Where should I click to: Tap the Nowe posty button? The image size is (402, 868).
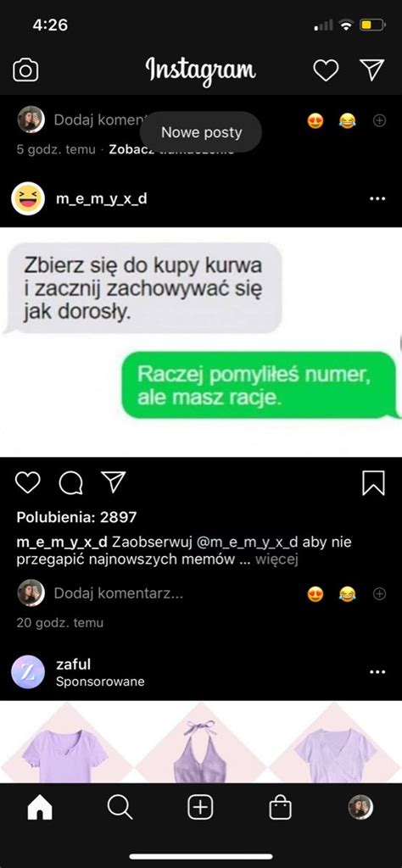click(x=202, y=132)
